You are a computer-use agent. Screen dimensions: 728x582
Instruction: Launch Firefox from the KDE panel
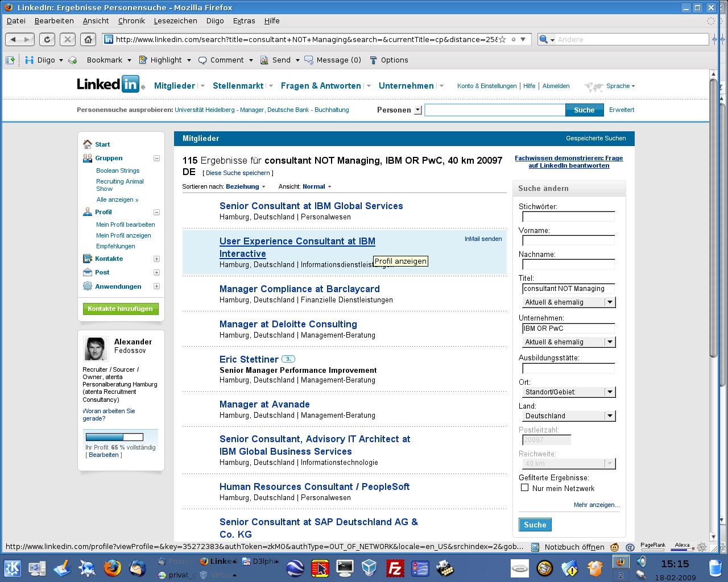click(112, 567)
